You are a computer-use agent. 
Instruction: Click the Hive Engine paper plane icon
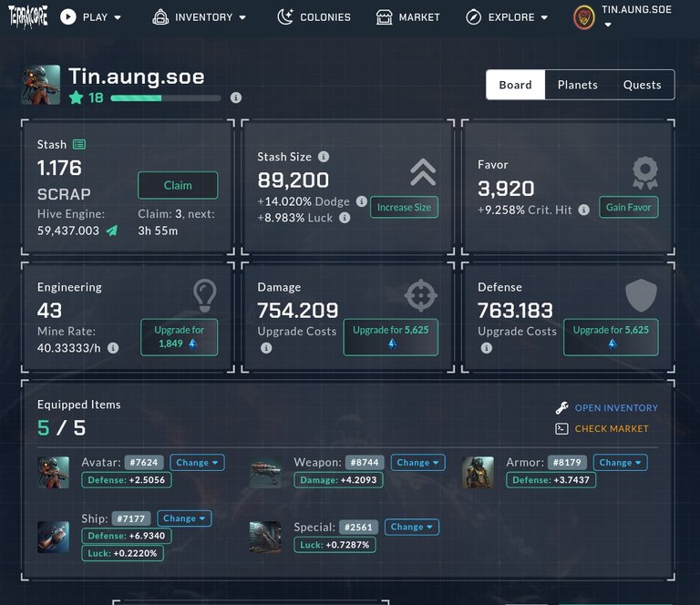click(111, 231)
